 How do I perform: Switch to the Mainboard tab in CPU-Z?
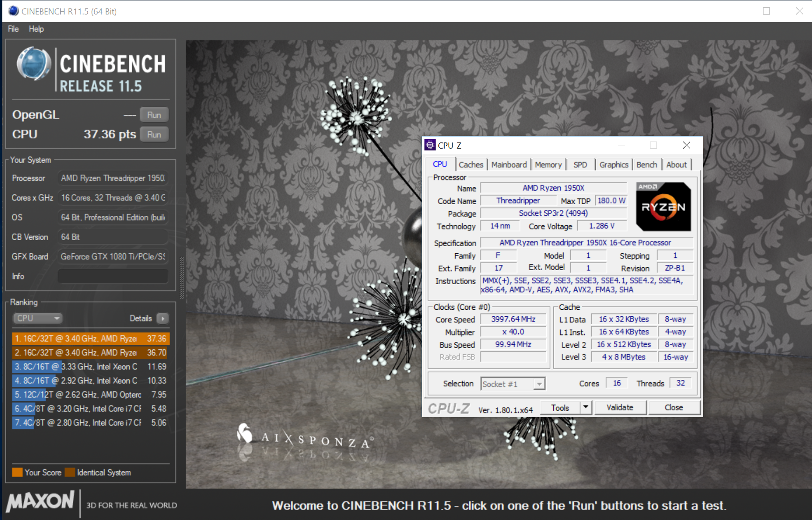click(x=509, y=164)
